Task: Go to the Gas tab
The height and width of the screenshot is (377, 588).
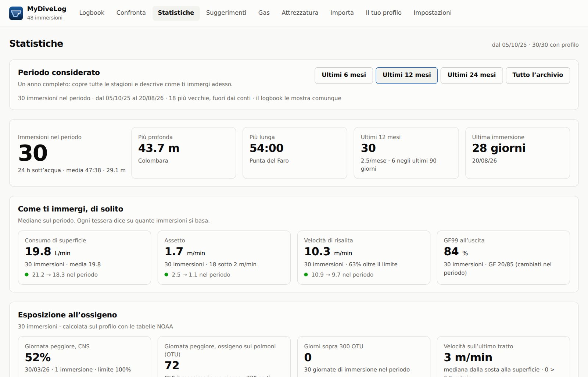Action: pos(264,13)
